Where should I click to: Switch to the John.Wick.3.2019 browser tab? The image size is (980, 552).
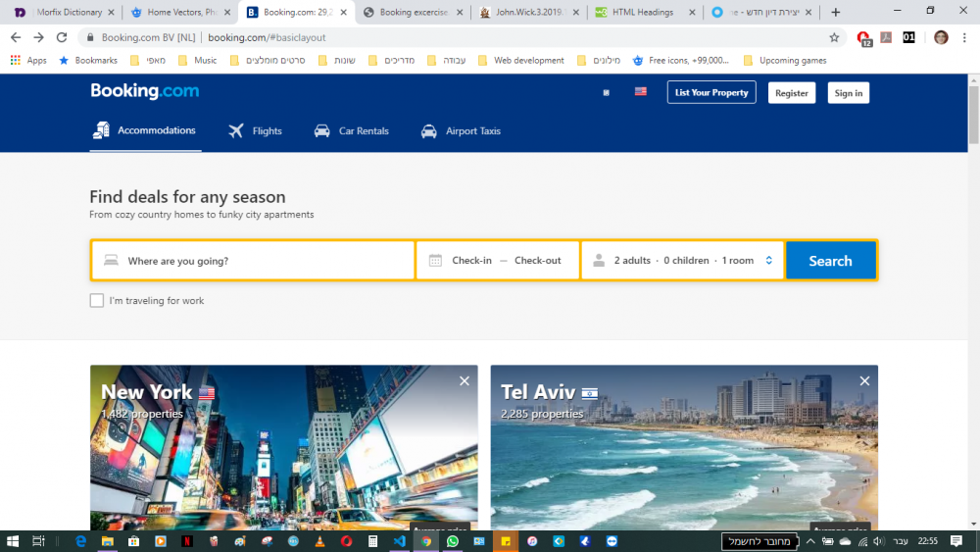coord(528,12)
